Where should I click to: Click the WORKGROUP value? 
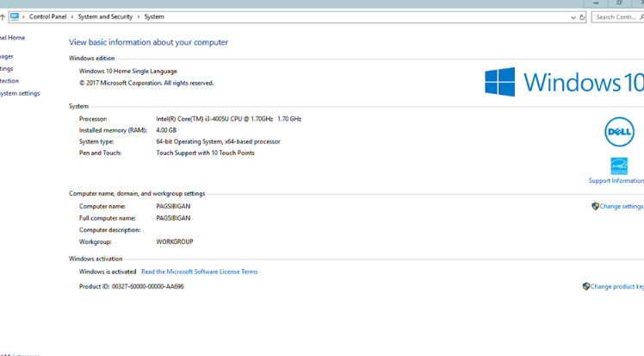pyautogui.click(x=175, y=241)
